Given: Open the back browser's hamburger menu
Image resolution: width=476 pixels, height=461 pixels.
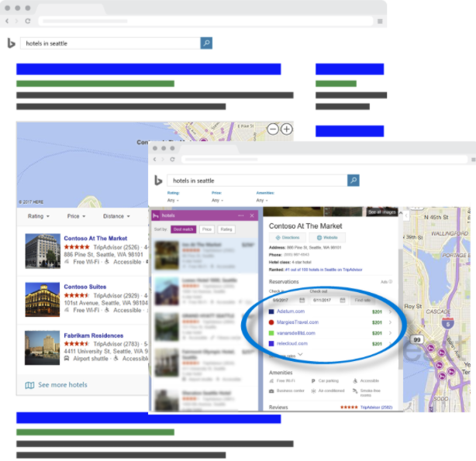Looking at the screenshot, I should (x=381, y=20).
